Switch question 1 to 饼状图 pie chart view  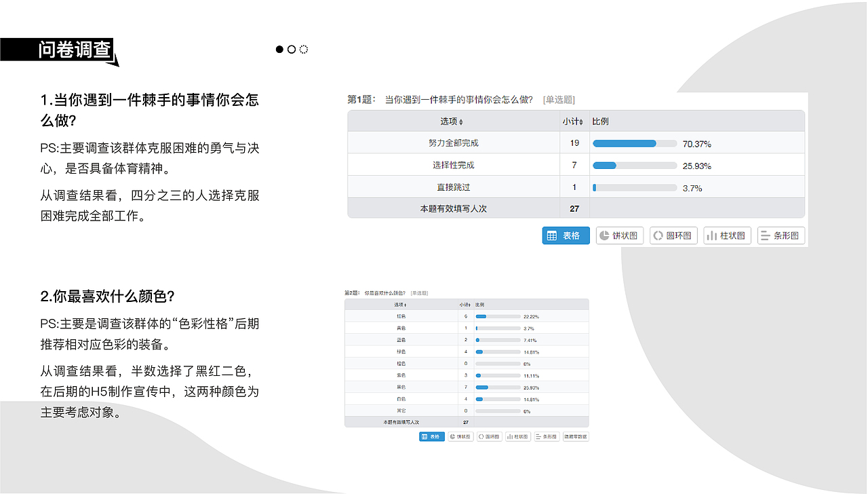[618, 235]
